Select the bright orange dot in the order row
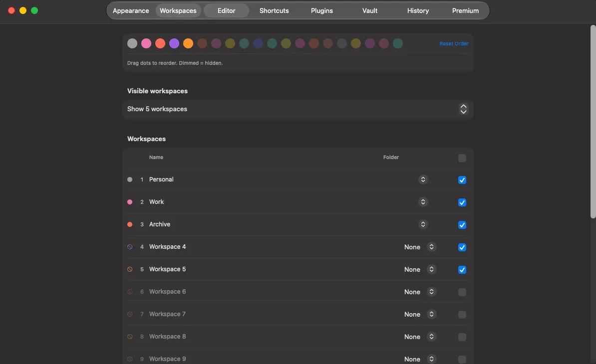Screen dimensions: 596x364 tap(188, 43)
